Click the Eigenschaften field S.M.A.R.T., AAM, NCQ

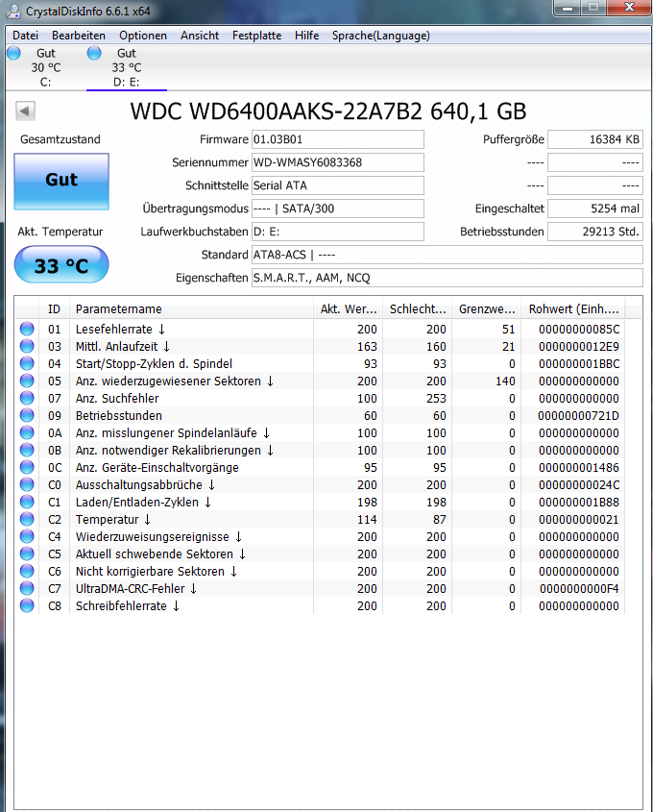(447, 278)
